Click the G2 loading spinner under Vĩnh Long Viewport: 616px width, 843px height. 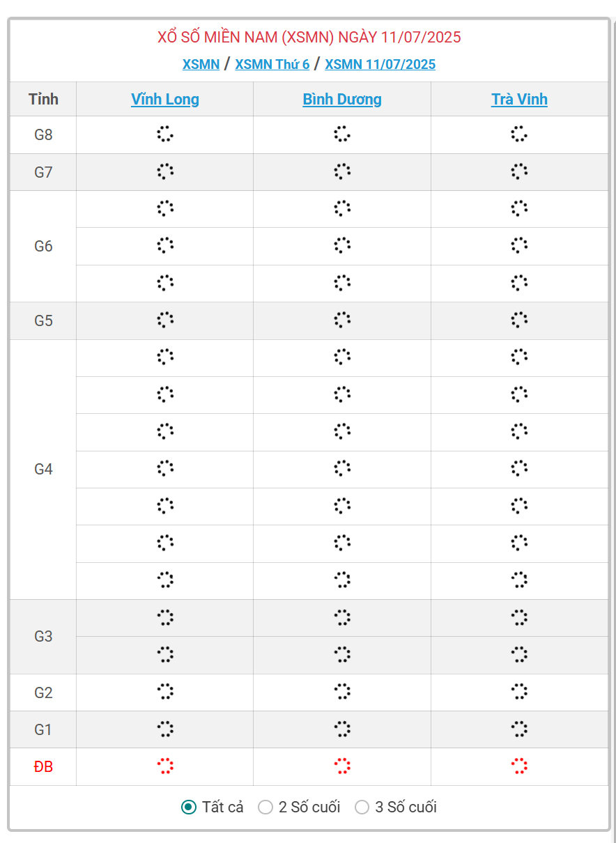point(164,692)
